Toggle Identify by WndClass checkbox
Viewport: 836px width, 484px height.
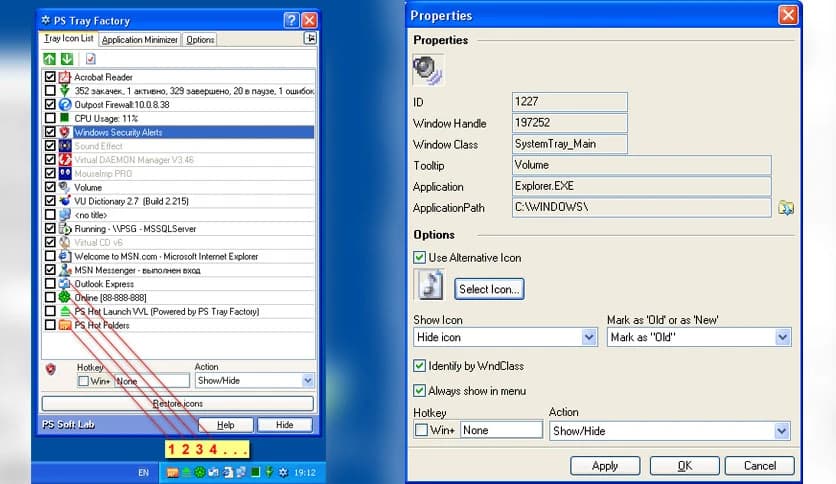pos(420,366)
